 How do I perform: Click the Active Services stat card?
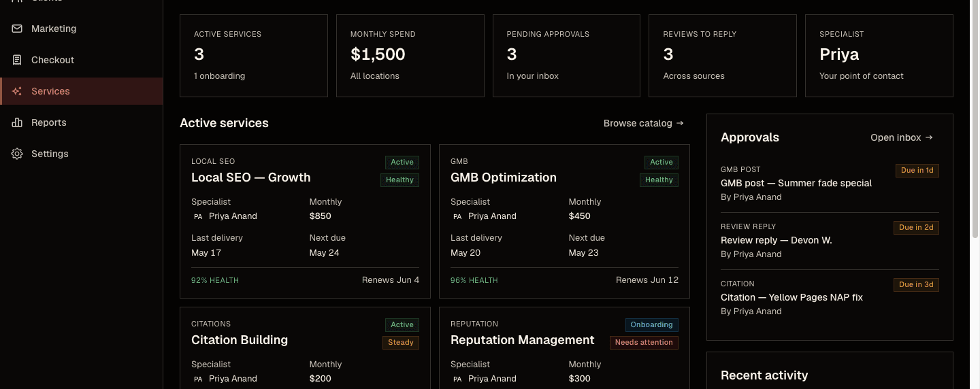(254, 56)
